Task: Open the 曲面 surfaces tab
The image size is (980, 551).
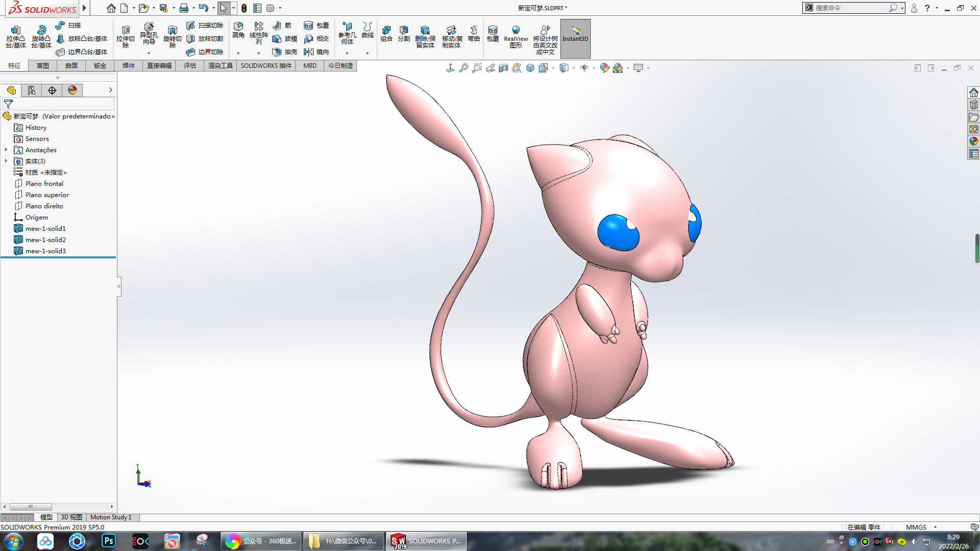Action: click(x=71, y=65)
